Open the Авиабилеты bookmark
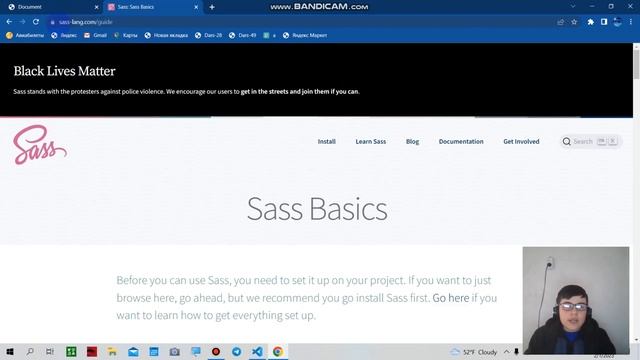This screenshot has width=640, height=360. point(24,36)
